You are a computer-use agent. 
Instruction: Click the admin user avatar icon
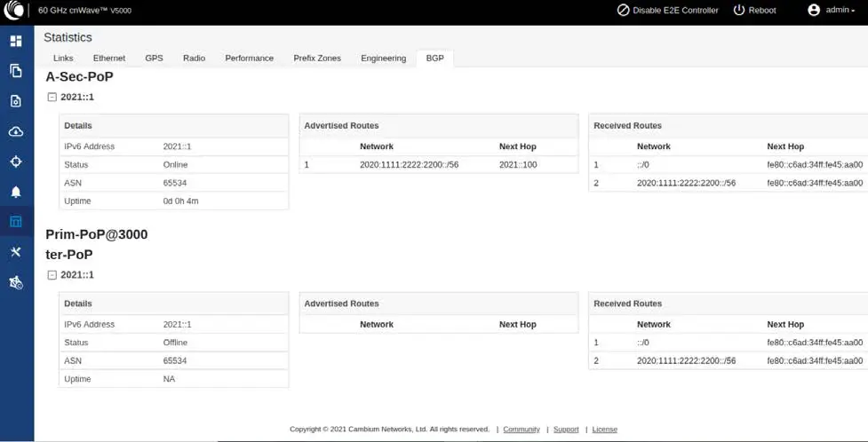(x=814, y=10)
